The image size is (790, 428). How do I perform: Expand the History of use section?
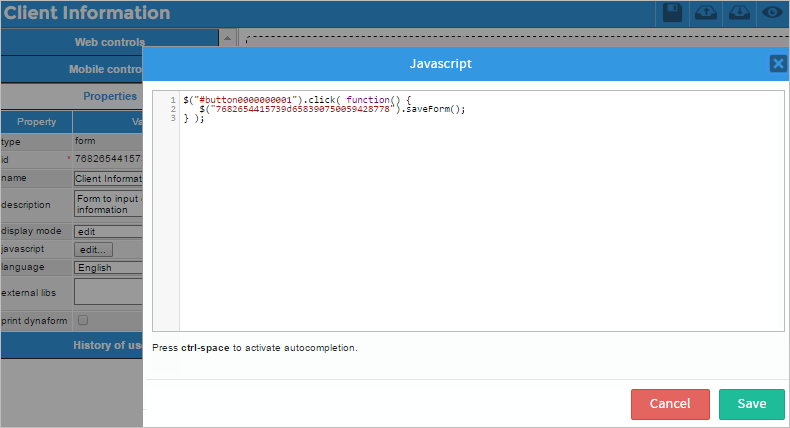pyautogui.click(x=106, y=345)
